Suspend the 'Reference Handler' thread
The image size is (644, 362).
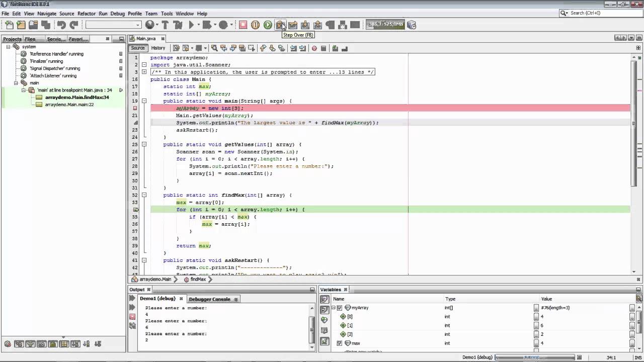(x=121, y=54)
